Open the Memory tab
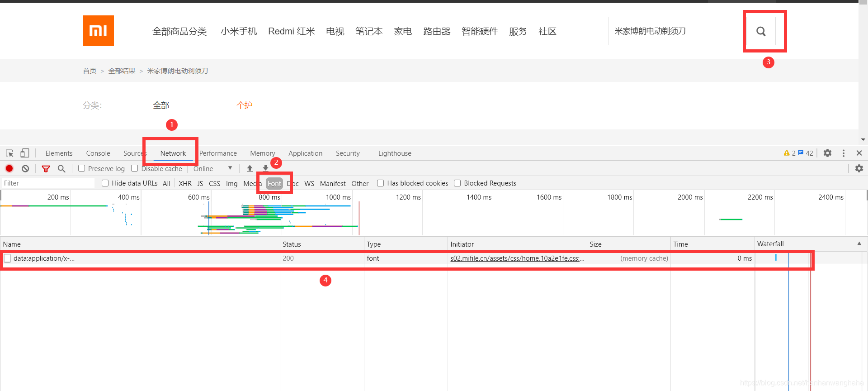Viewport: 868px width, 391px height. tap(262, 153)
